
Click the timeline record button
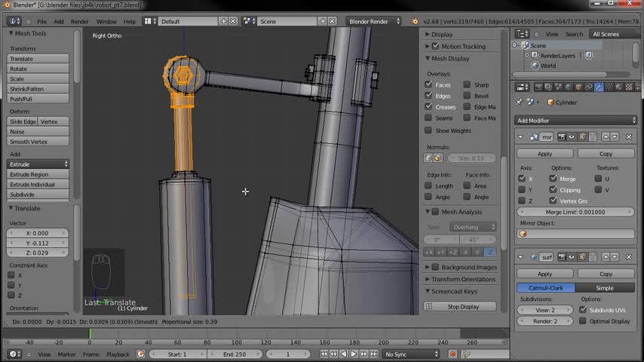pos(452,354)
